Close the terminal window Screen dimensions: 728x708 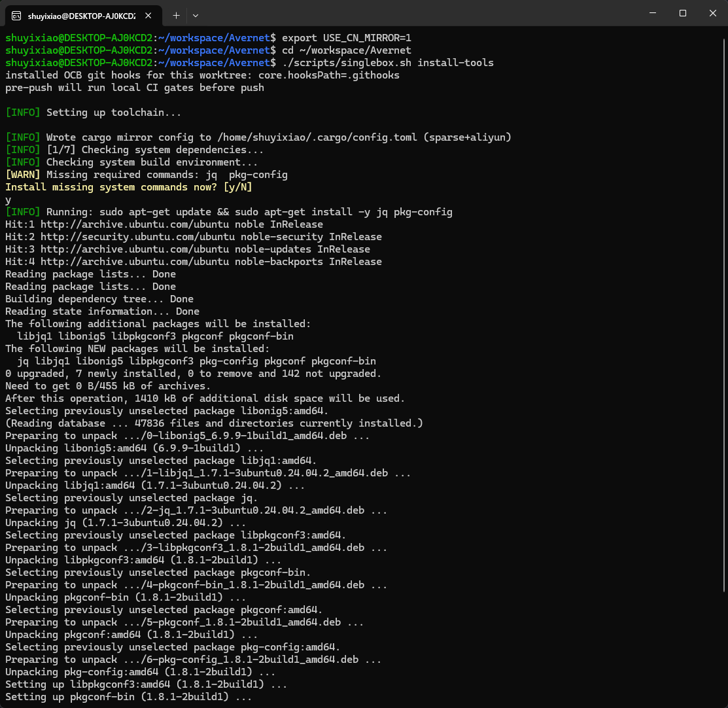(713, 13)
